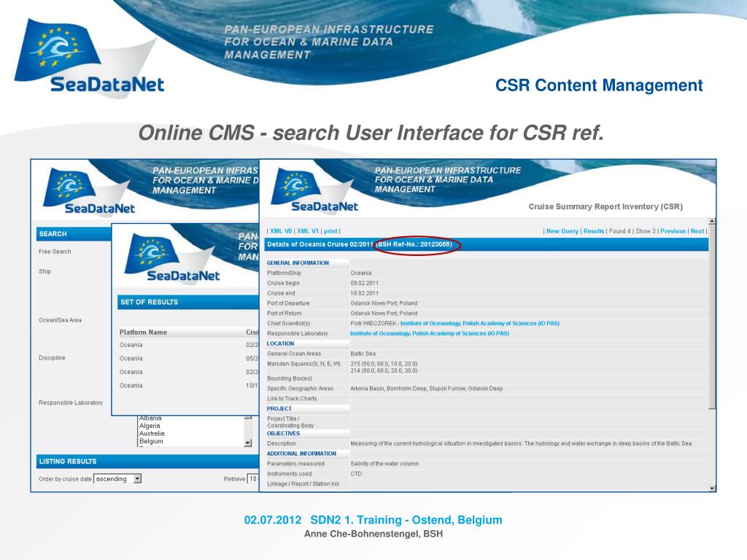Viewport: 747px width, 560px height.
Task: Select Oceania row with cruise 05/2
Action: (x=189, y=358)
